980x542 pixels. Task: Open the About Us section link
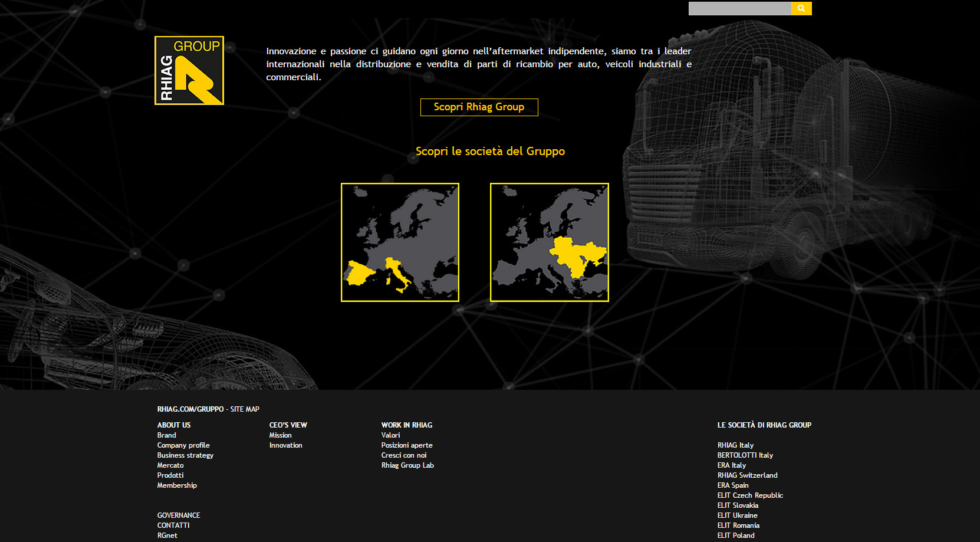tap(174, 425)
